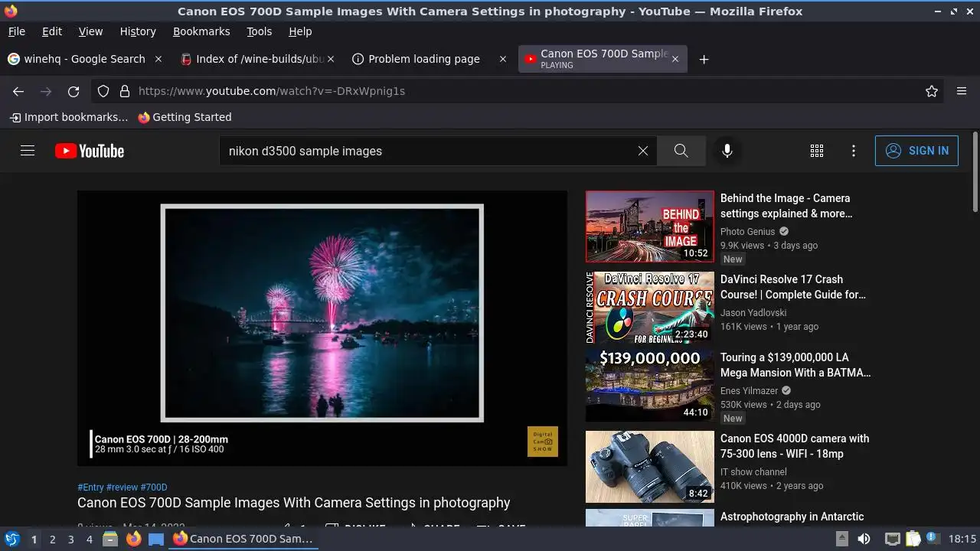
Task: Switch to workspace 2 in taskbar
Action: [52, 540]
